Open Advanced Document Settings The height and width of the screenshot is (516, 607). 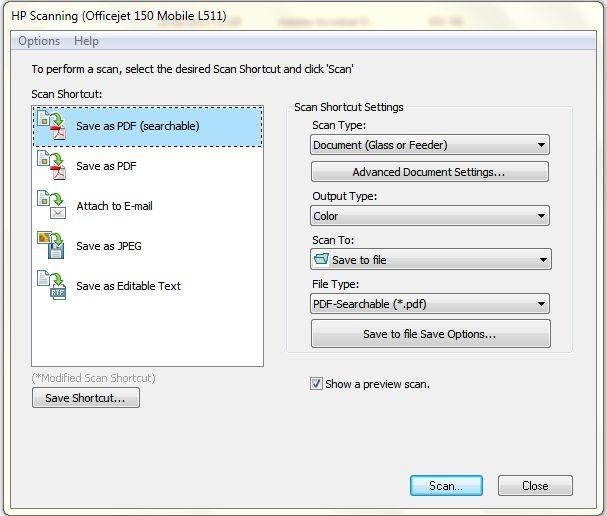tap(429, 172)
